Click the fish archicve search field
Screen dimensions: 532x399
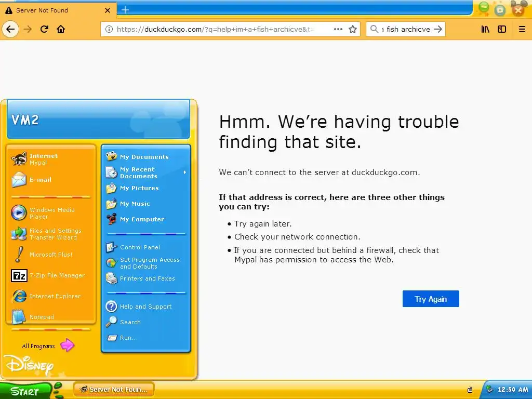[x=406, y=29]
